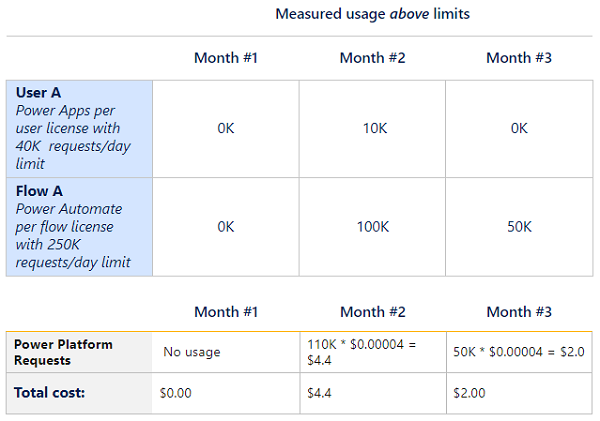Image resolution: width=600 pixels, height=421 pixels.
Task: Click the $2.00 total cost cell
Action: [x=469, y=393]
